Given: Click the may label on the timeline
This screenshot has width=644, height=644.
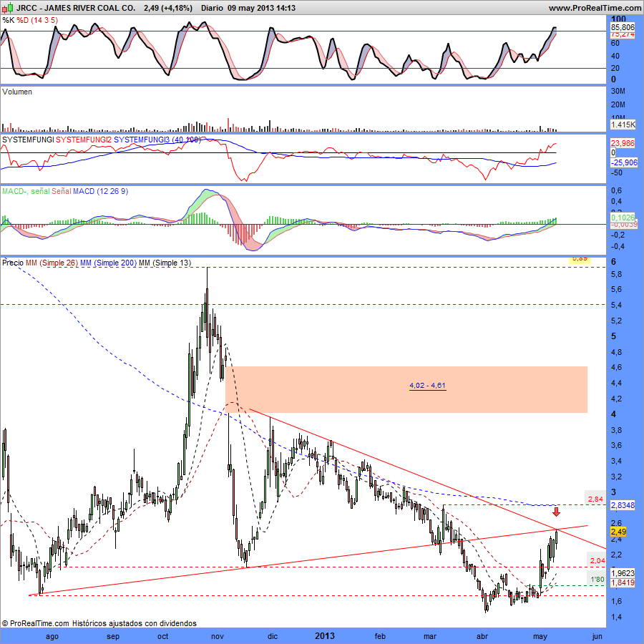Looking at the screenshot, I should [540, 635].
